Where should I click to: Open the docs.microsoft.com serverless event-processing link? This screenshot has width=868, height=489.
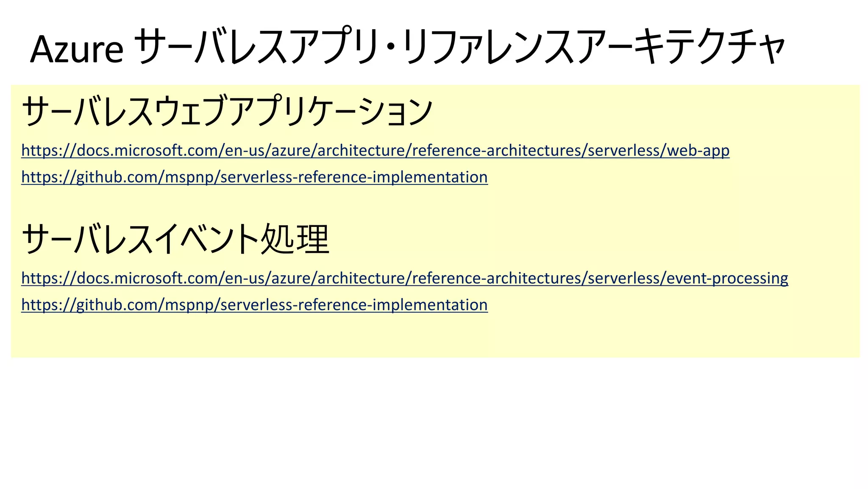pyautogui.click(x=405, y=278)
